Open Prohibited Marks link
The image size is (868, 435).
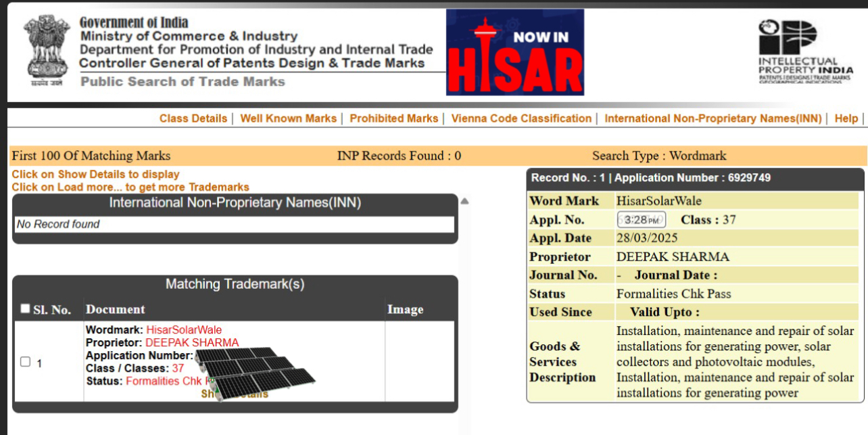(394, 118)
